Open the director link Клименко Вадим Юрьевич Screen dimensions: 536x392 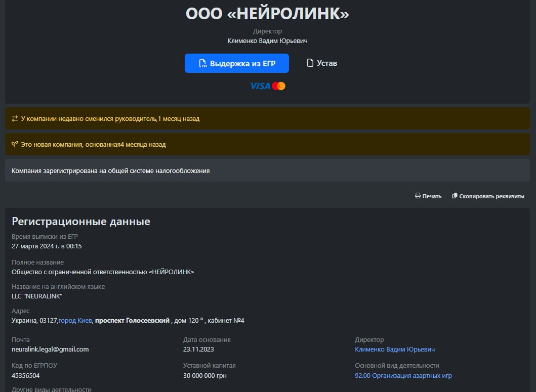pyautogui.click(x=395, y=350)
